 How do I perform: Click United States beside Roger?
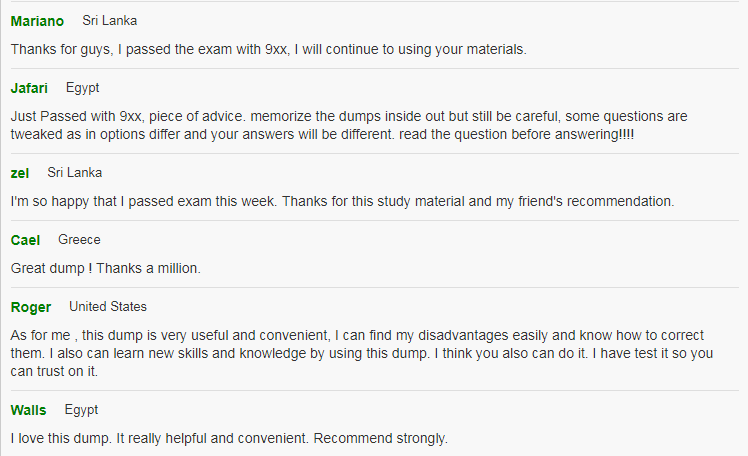(x=108, y=307)
